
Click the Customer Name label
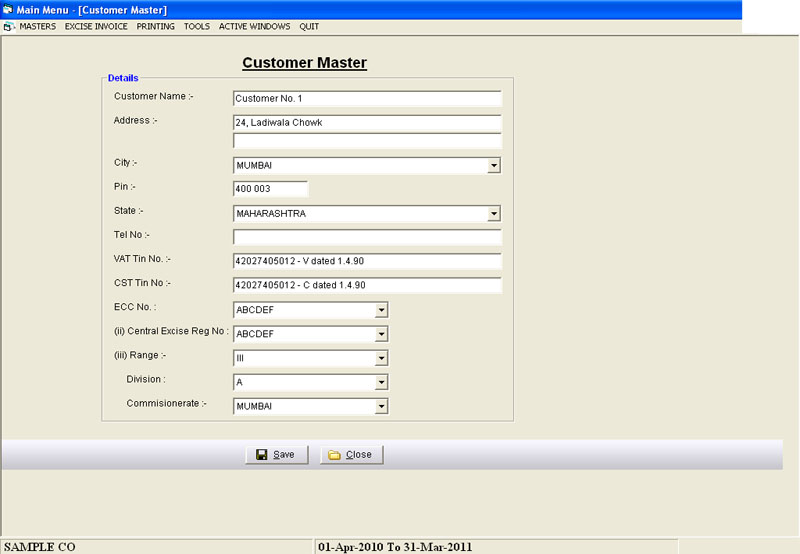[154, 96]
